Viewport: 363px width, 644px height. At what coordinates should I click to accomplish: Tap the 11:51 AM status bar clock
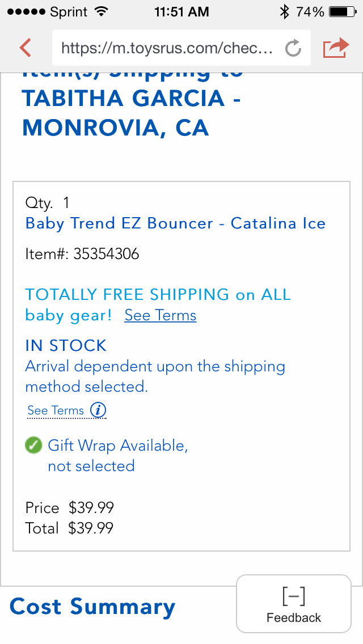tap(181, 11)
